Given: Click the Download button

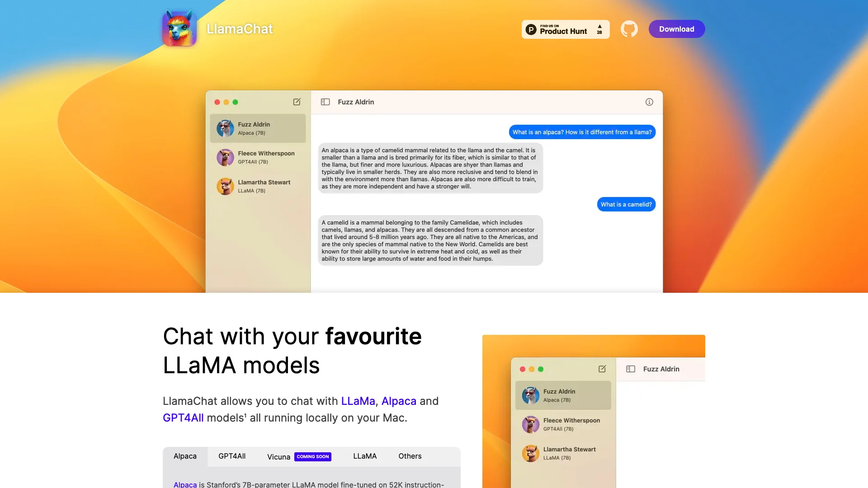Looking at the screenshot, I should coord(677,28).
